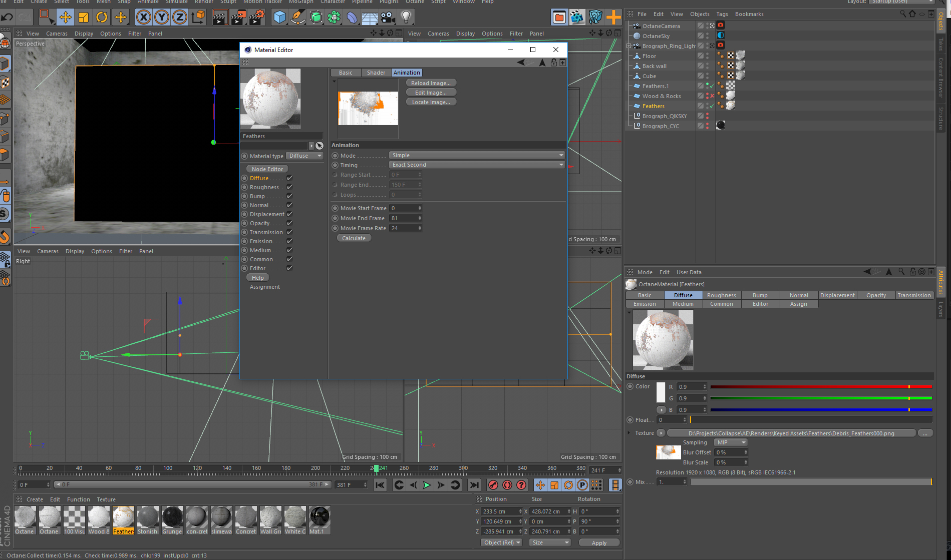Open the animation Mode dropdown
This screenshot has width=951, height=560.
[x=477, y=156]
